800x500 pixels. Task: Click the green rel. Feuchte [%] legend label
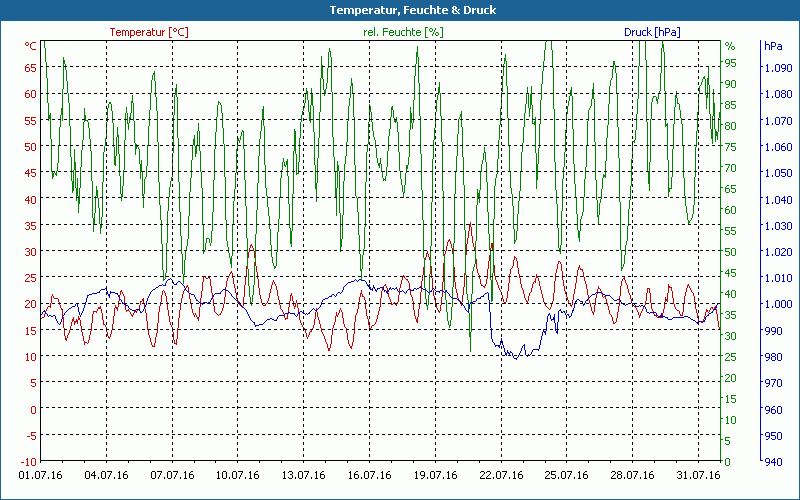(403, 32)
